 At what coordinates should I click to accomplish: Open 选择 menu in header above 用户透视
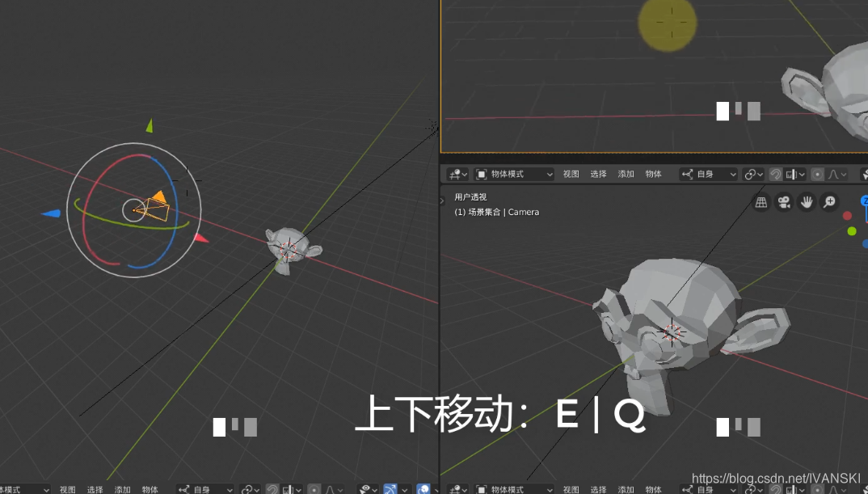[598, 175]
